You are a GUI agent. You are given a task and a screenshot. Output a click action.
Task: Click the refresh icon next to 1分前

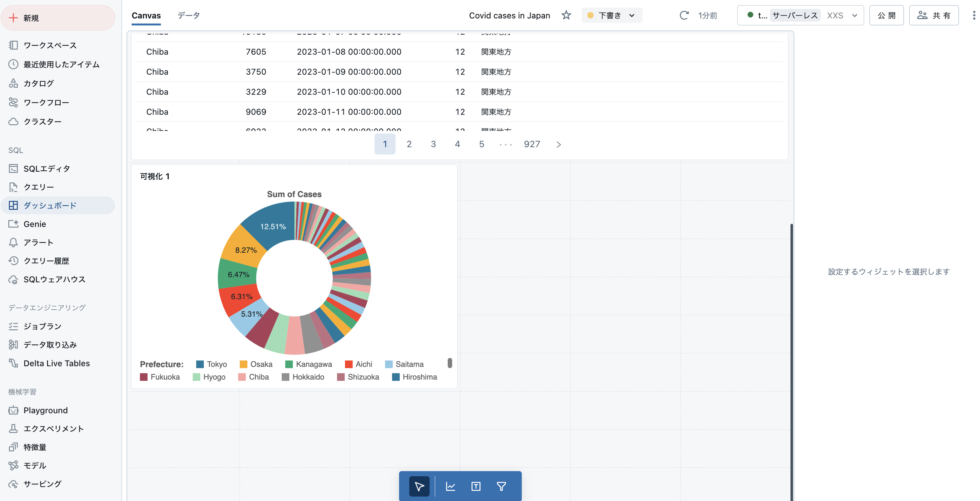(684, 15)
